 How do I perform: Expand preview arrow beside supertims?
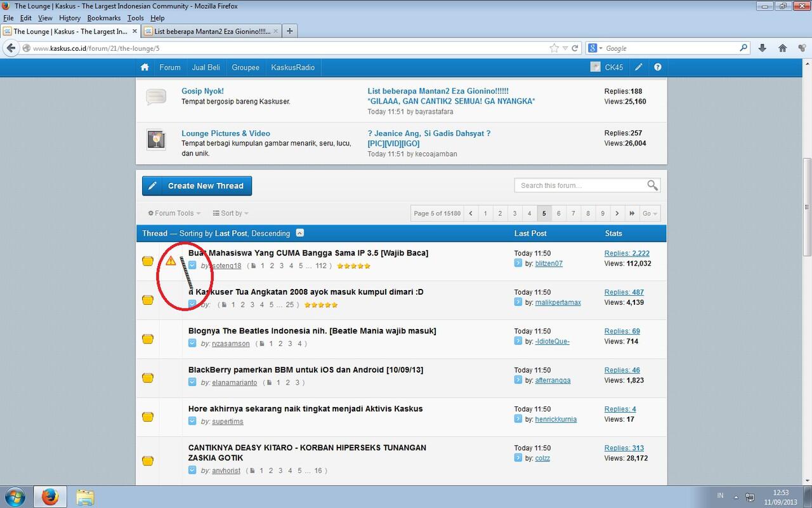click(192, 421)
